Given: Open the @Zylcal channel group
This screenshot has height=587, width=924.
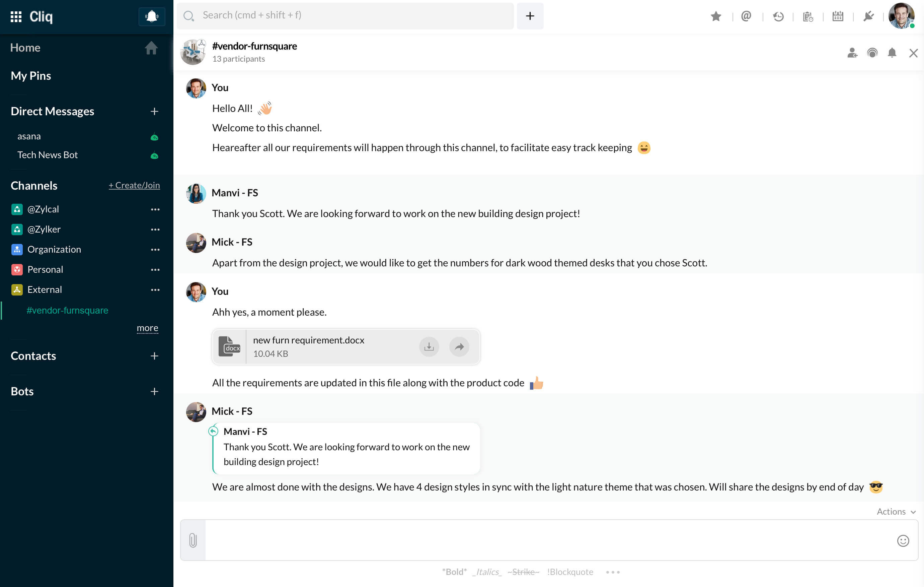Looking at the screenshot, I should click(x=43, y=209).
